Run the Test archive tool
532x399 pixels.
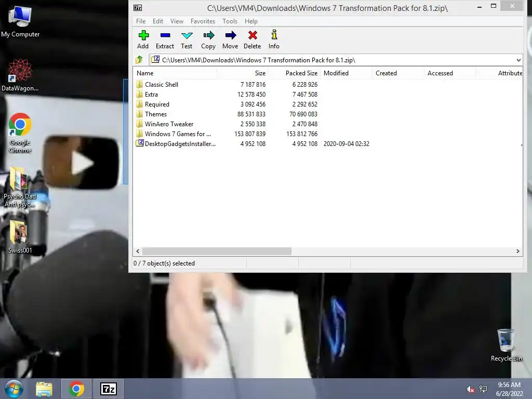pos(187,35)
